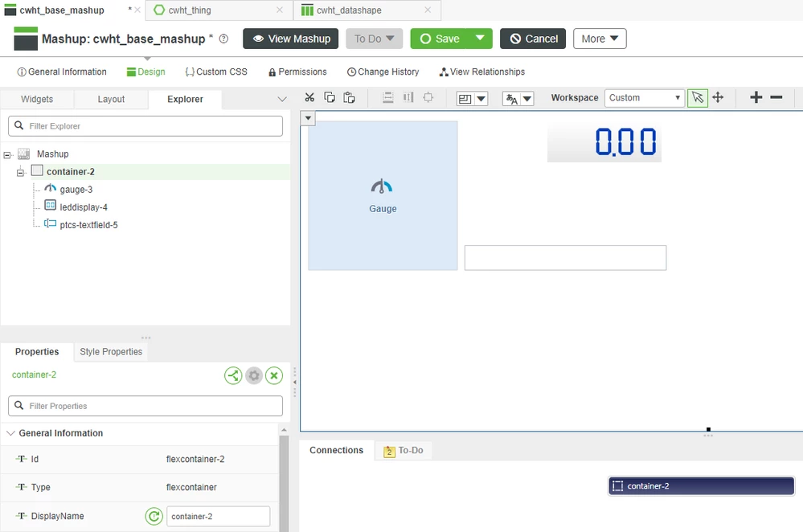The image size is (803, 532).
Task: Open the layout view options icon
Action: pyautogui.click(x=465, y=99)
